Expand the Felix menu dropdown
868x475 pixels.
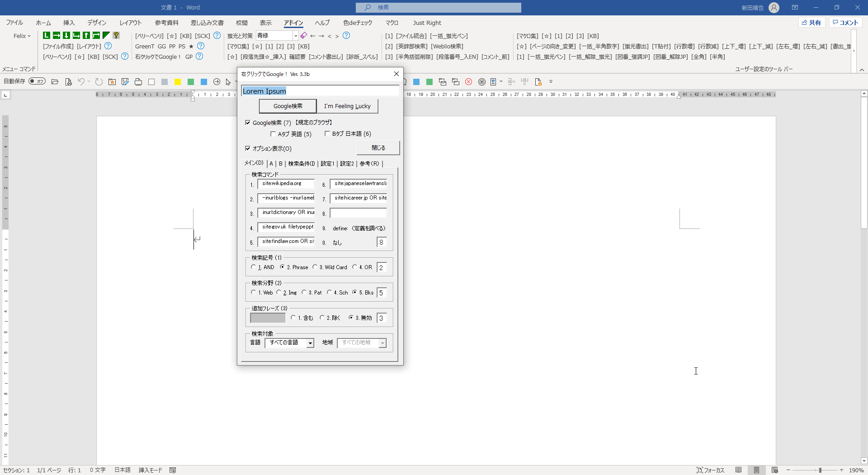22,36
